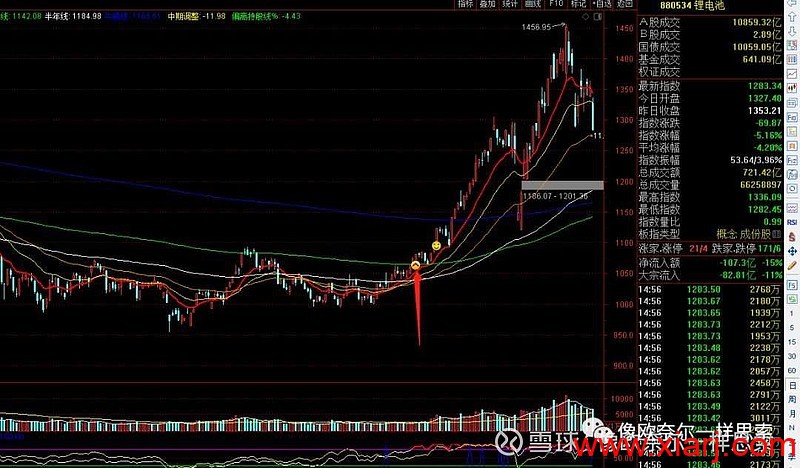The height and width of the screenshot is (468, 800).
Task: Click the 最低指数 1282.45 row
Action: [710, 209]
